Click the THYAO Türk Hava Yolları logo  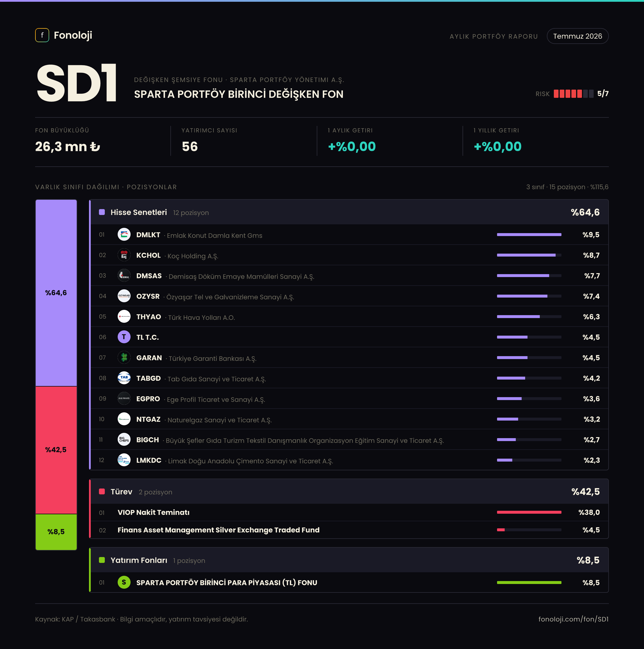tap(124, 316)
